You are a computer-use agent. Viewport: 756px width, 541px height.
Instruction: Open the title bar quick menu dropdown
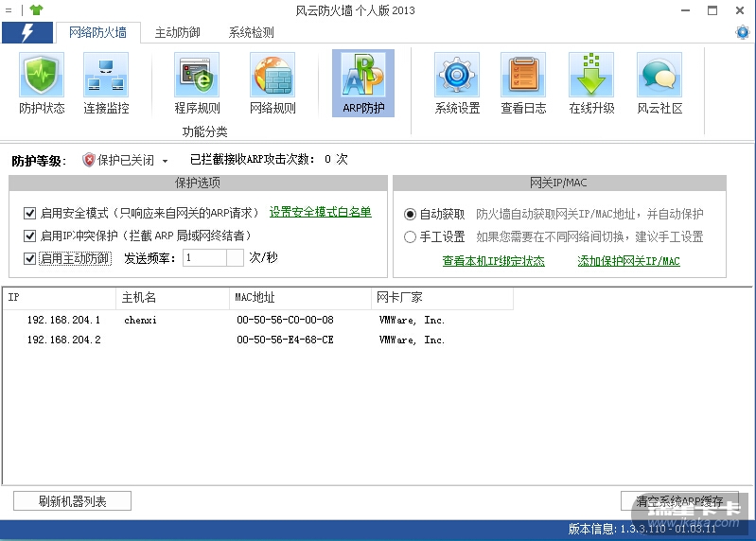[x=9, y=9]
